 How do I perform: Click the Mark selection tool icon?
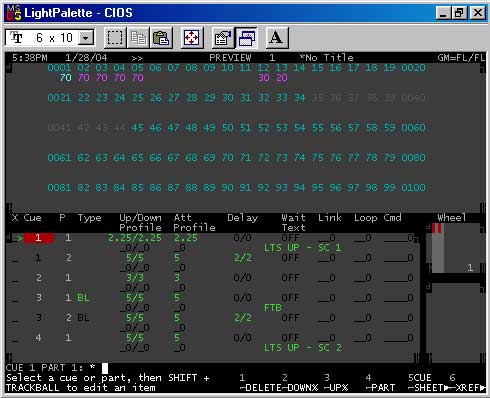point(115,38)
